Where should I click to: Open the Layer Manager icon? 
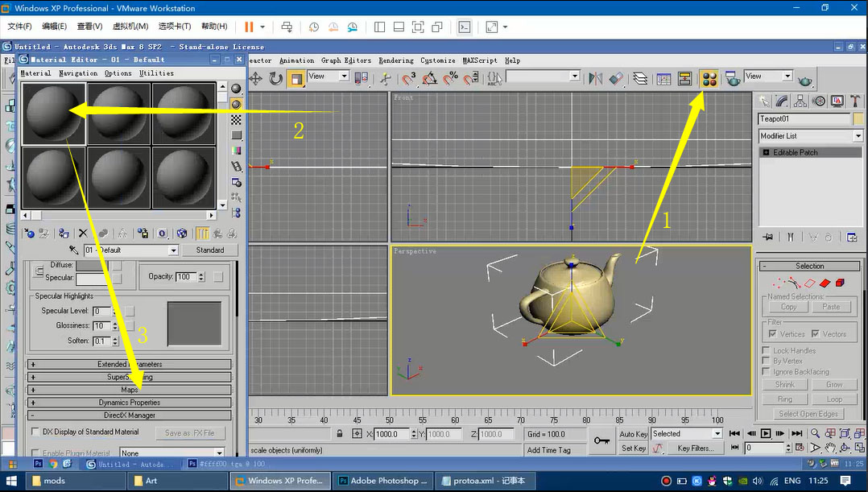coord(640,79)
